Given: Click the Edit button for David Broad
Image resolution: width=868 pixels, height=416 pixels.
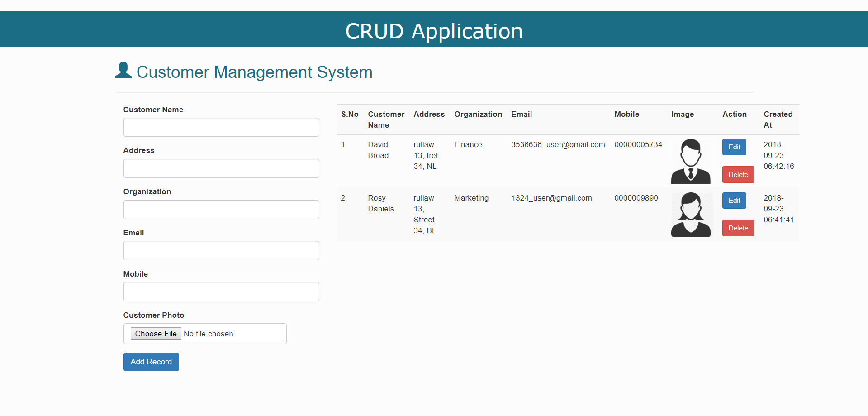Looking at the screenshot, I should [x=734, y=147].
